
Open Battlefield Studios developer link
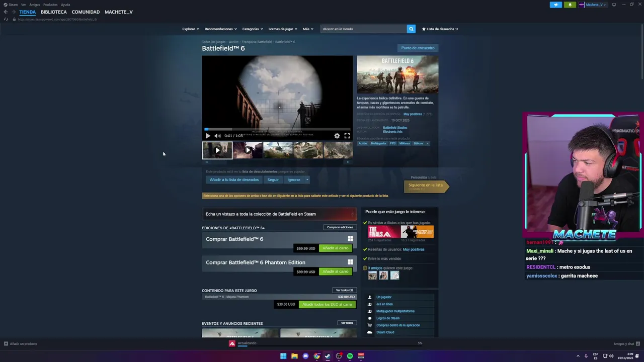(x=395, y=128)
